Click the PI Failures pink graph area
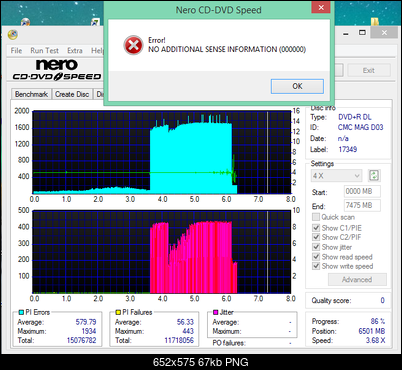 193,258
